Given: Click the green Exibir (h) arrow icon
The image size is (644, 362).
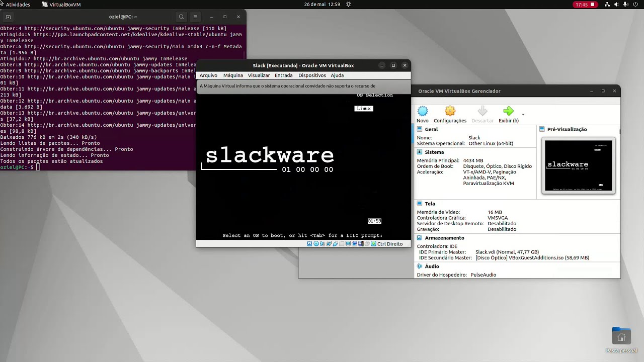Looking at the screenshot, I should 509,111.
